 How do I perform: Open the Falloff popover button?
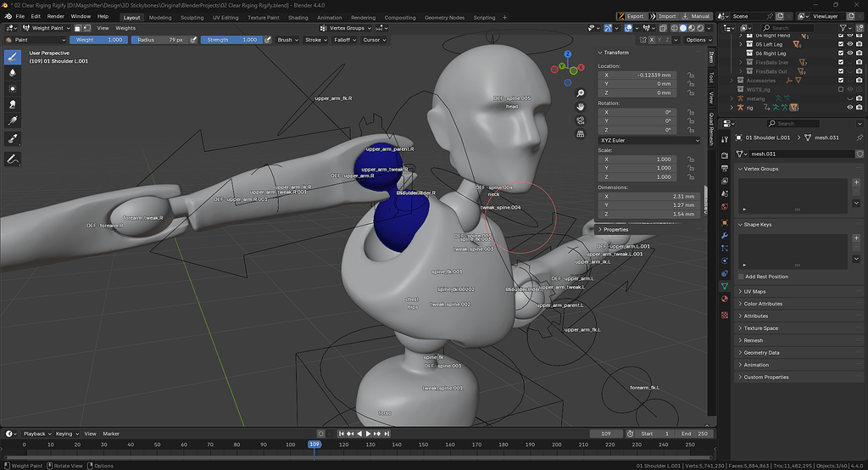click(345, 40)
